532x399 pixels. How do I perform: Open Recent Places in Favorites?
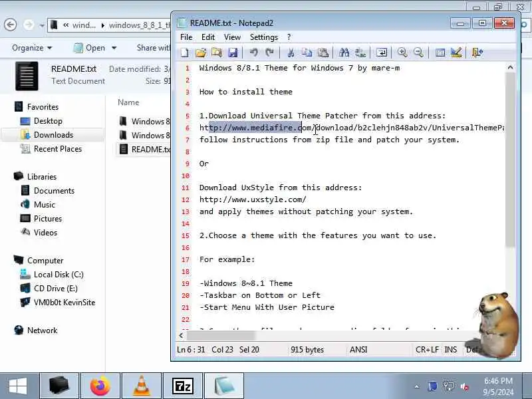[58, 149]
